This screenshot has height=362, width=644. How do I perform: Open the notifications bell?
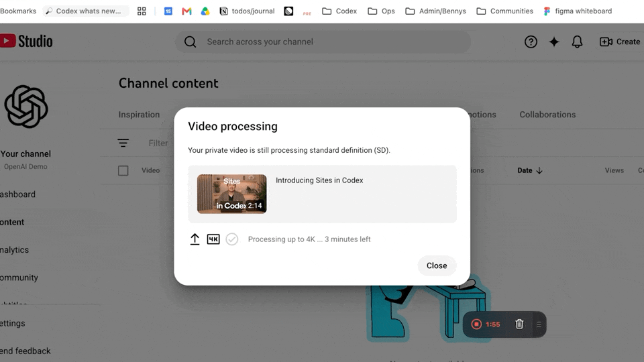577,42
